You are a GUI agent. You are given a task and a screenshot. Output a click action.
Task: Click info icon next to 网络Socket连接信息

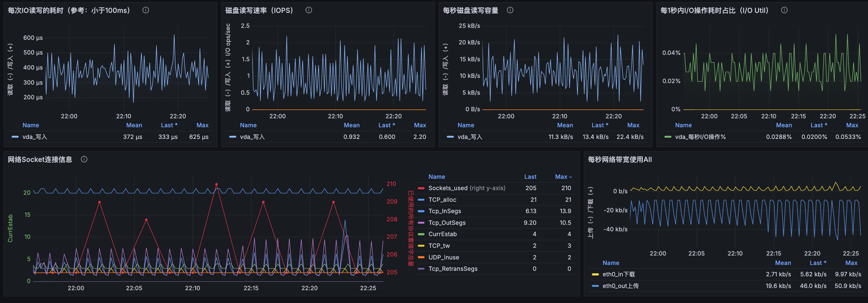(84, 159)
